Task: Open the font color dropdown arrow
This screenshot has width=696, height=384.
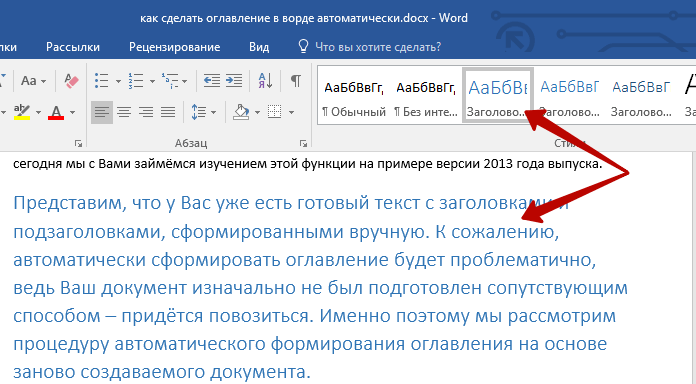Action: coord(72,112)
